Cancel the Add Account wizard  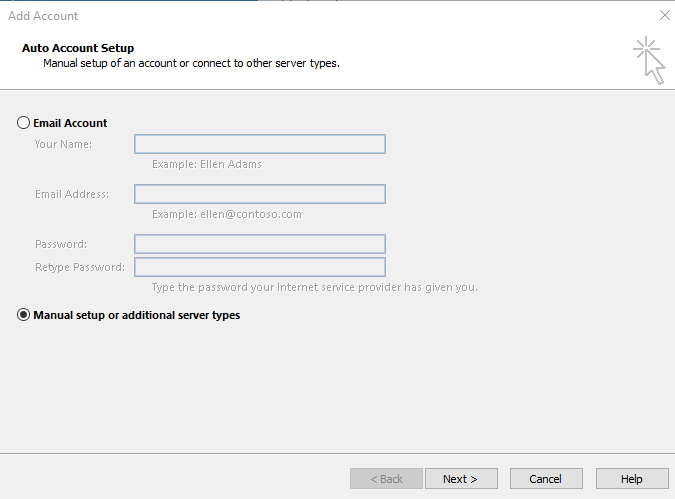[x=546, y=479]
